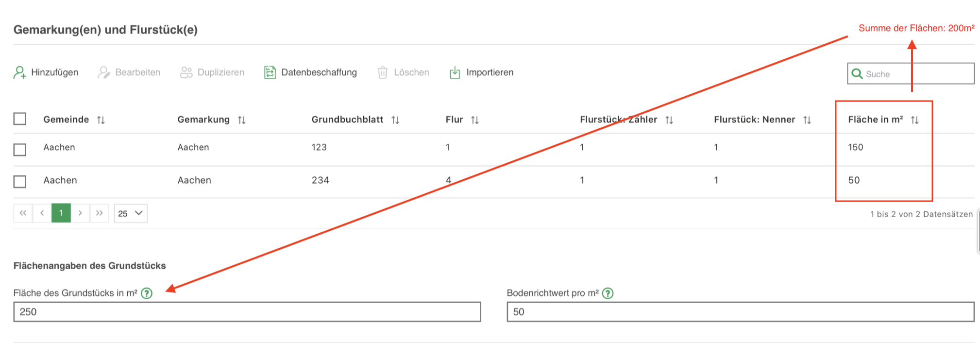Click the Importieren download icon
Viewport: 980px width, 343px height.
pyautogui.click(x=455, y=72)
